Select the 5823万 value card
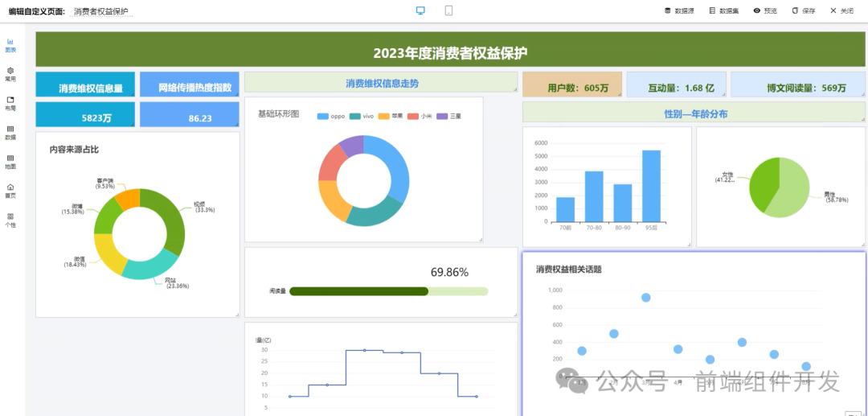 click(x=85, y=114)
